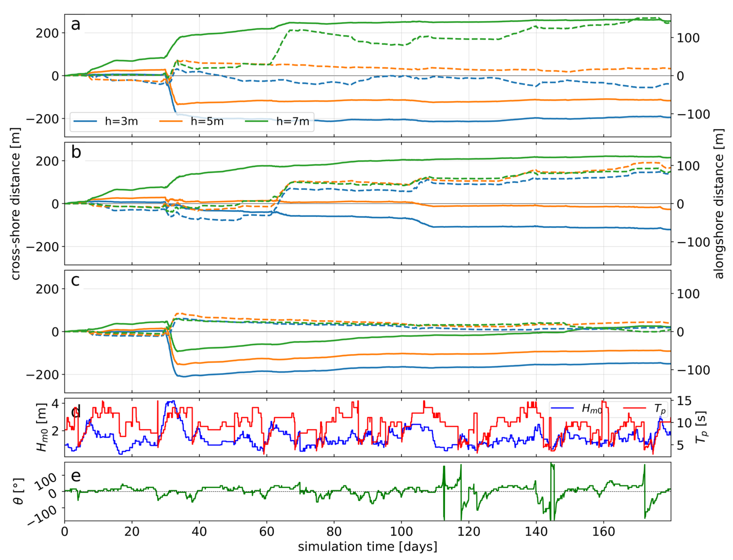Click panel label letter c
This screenshot has height=560, width=733.
pos(75,281)
